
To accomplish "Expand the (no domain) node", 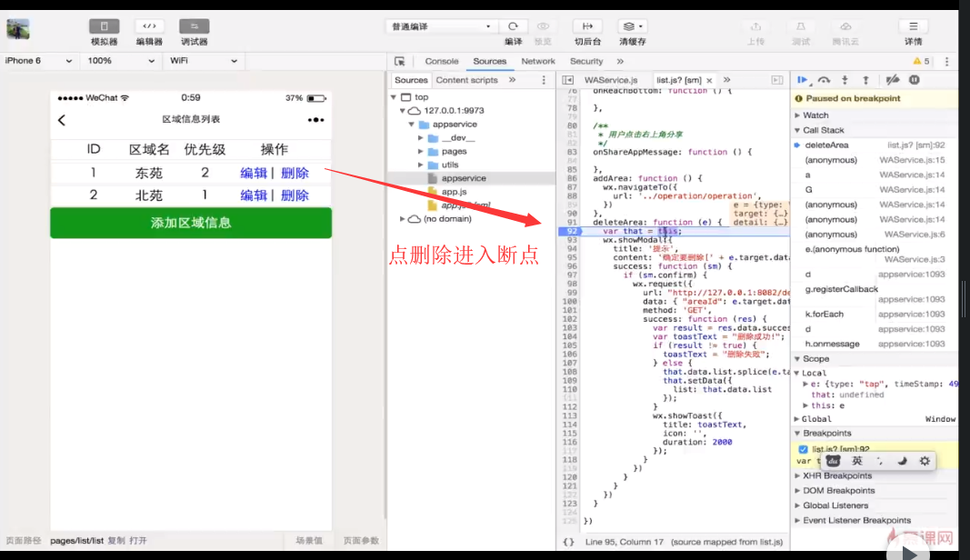I will click(403, 219).
